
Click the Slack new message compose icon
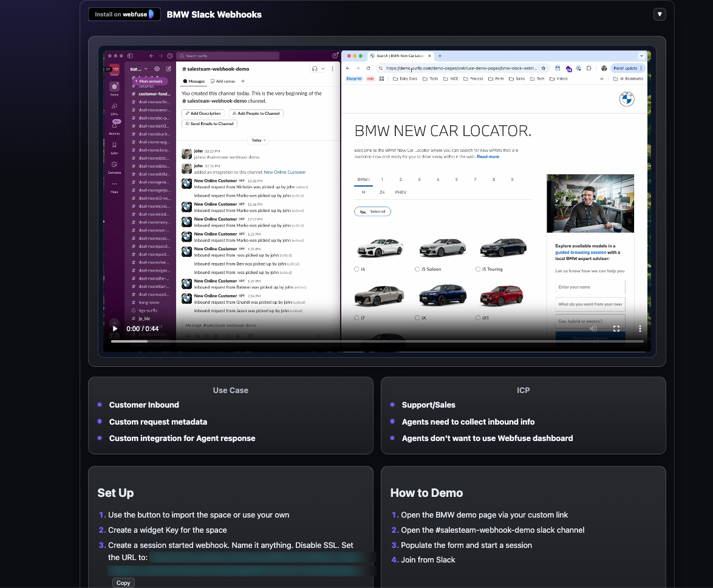[169, 69]
